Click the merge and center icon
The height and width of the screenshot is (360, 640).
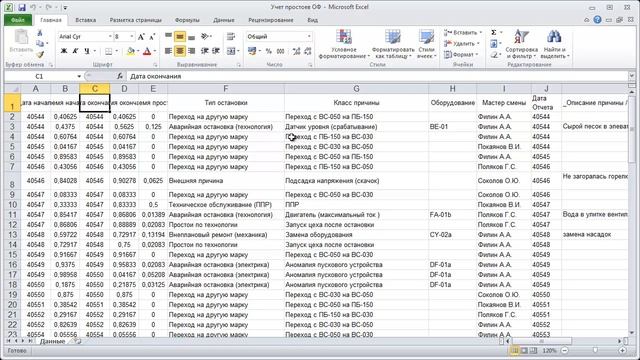[x=231, y=51]
